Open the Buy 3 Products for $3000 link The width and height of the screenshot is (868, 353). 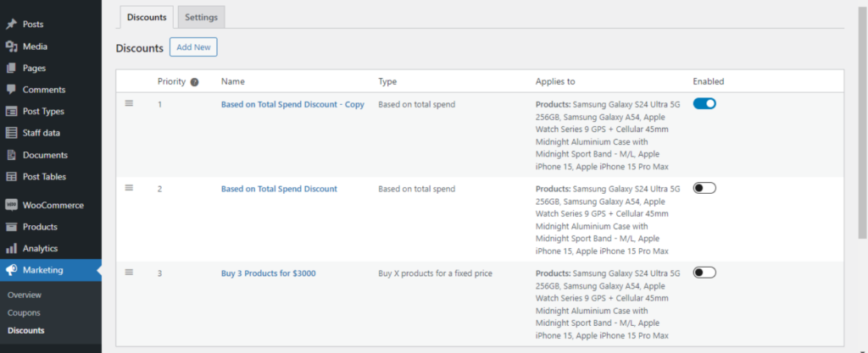pos(269,273)
